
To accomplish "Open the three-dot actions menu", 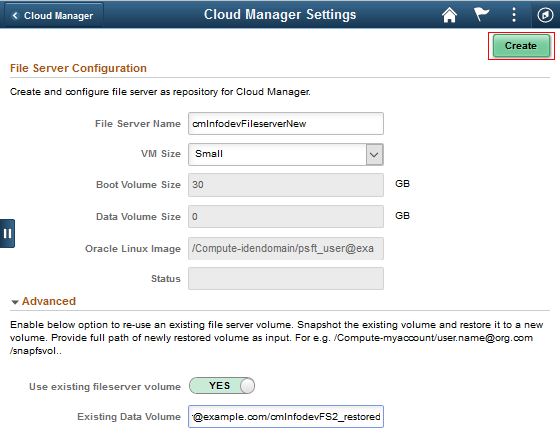I will (x=514, y=15).
